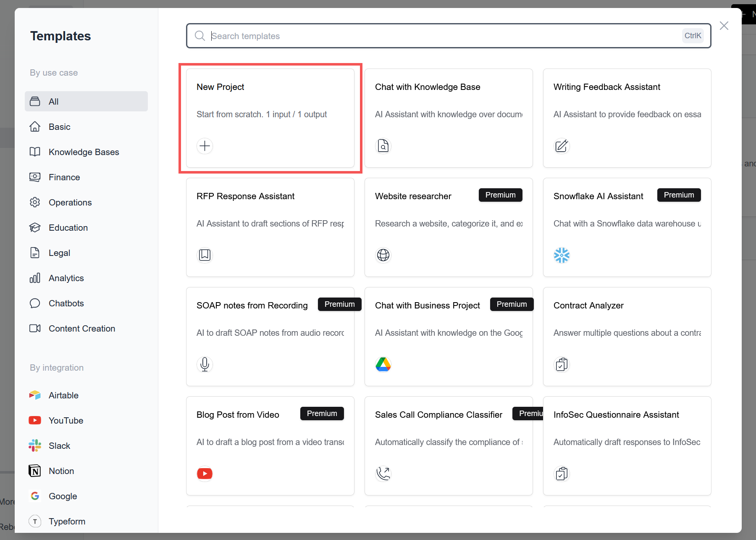The image size is (756, 540).
Task: Choose Sales Call Compliance Classifier title
Action: coord(438,415)
